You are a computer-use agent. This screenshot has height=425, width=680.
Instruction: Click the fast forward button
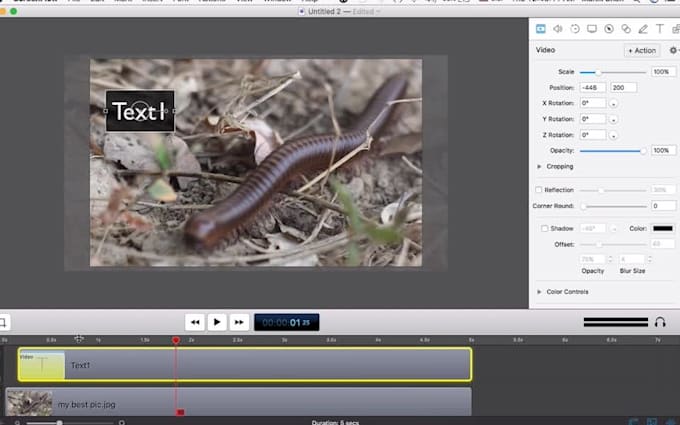tap(239, 322)
